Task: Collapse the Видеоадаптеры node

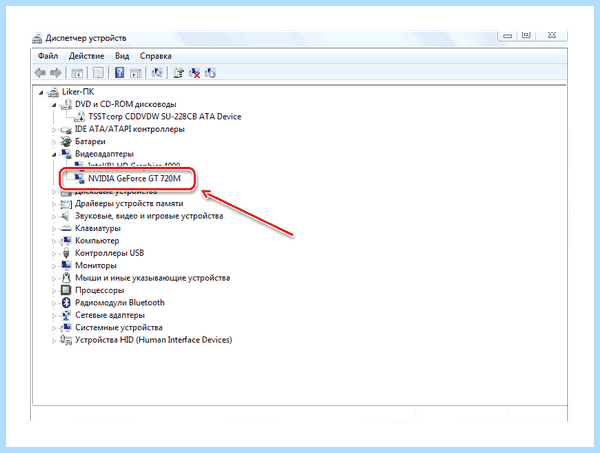Action: (x=54, y=155)
